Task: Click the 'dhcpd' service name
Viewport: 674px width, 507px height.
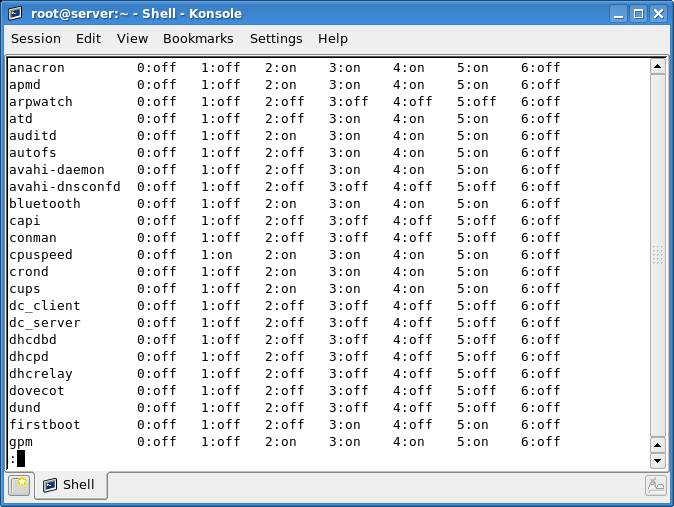Action: point(29,357)
